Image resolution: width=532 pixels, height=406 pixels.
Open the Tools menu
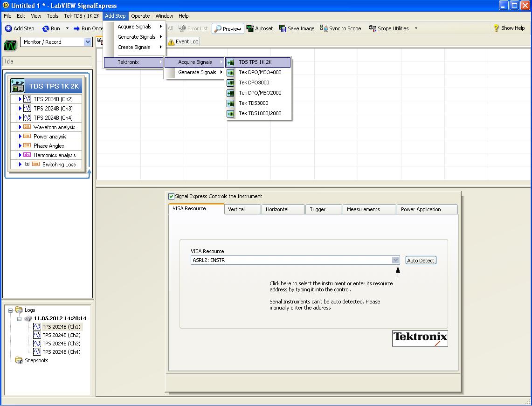coord(53,16)
